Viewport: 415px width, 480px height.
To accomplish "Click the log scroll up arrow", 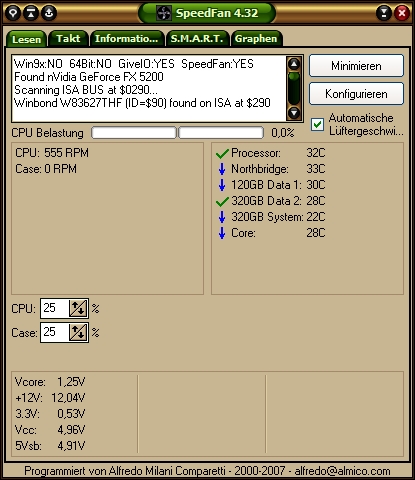I will coord(294,64).
